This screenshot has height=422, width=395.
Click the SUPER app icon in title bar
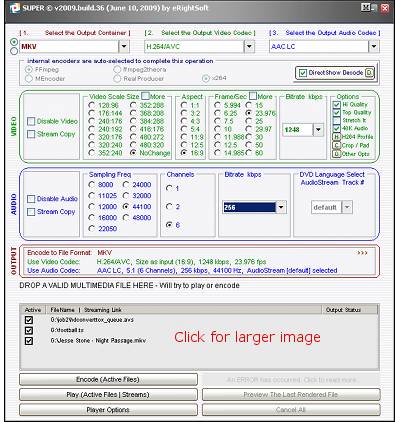pos(14,8)
